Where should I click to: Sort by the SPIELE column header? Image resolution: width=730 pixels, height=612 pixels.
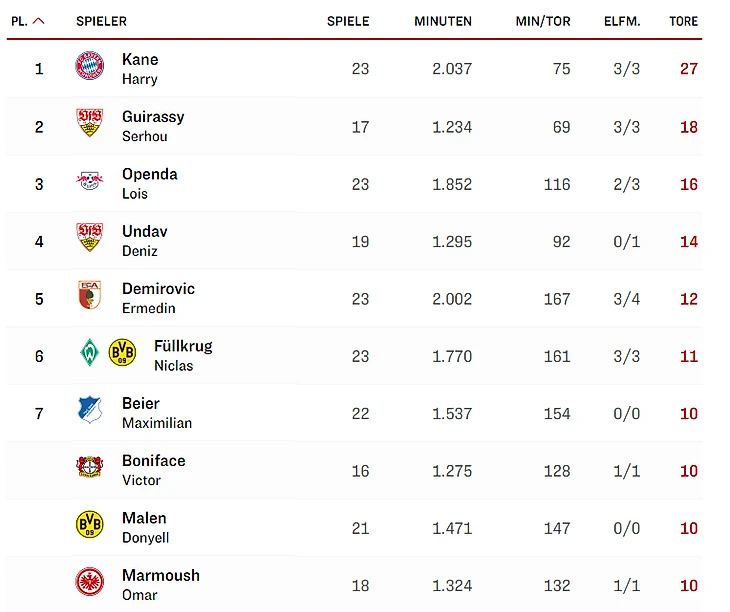(x=348, y=21)
